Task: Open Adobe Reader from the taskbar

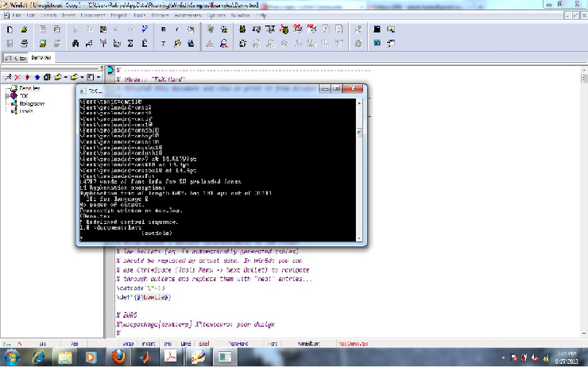Action: tap(171, 357)
